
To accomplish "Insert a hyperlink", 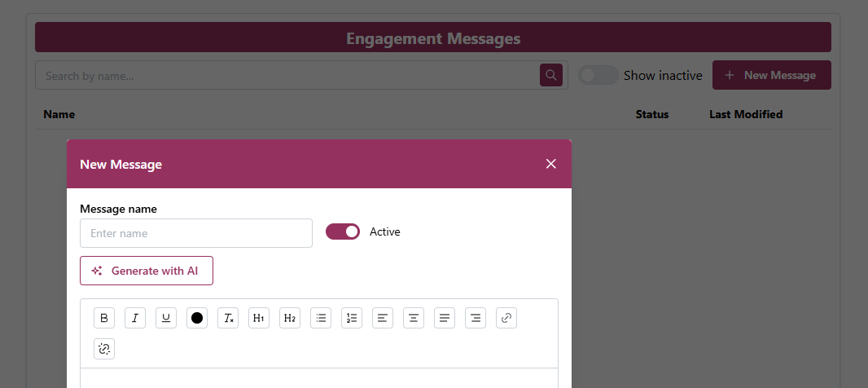I will [x=506, y=318].
